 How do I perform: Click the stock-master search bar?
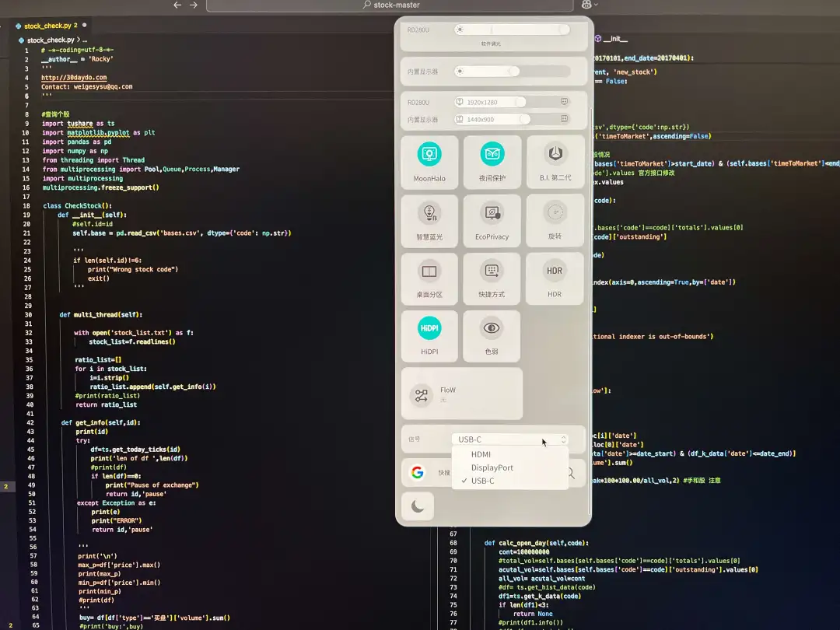390,5
